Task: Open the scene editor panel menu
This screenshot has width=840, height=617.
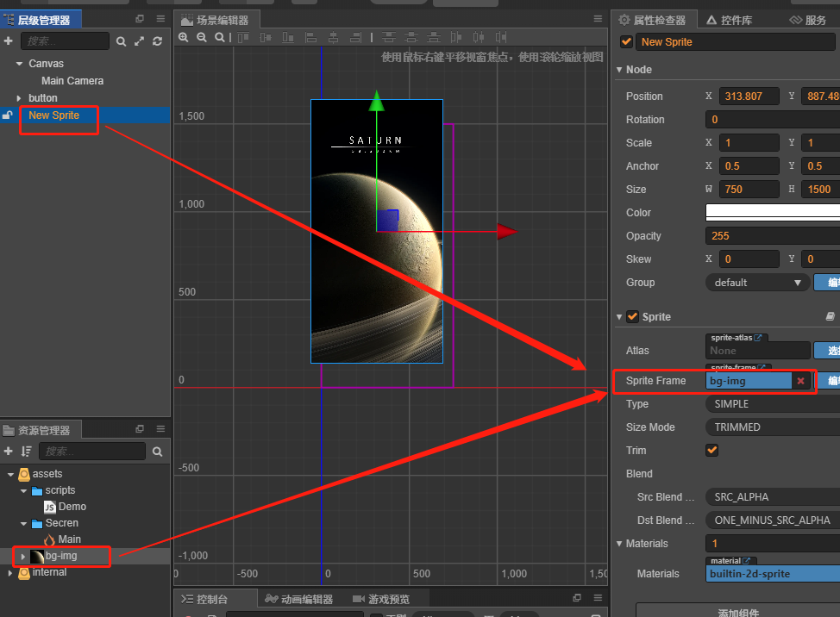Action: [x=598, y=19]
